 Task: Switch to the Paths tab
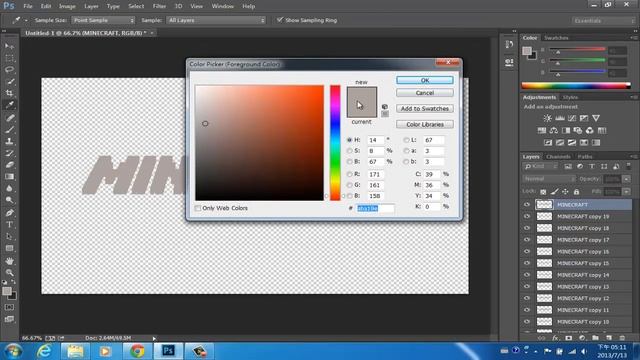click(x=584, y=157)
